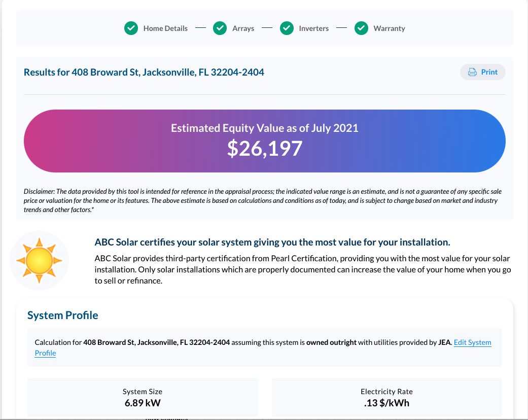Viewport: 528px width, 420px height.
Task: Click the System Size 6.89 kW card
Action: coord(143,398)
